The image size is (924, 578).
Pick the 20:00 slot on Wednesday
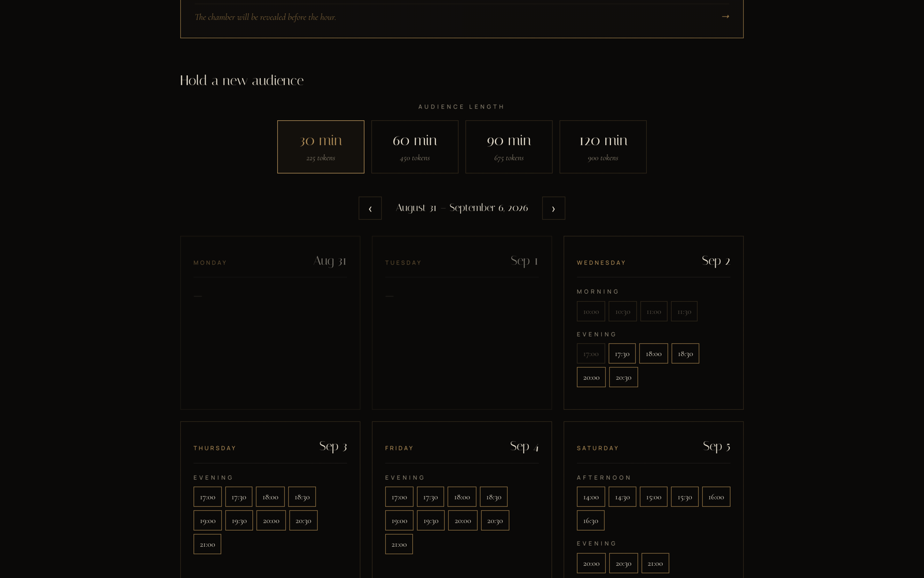[x=591, y=377]
